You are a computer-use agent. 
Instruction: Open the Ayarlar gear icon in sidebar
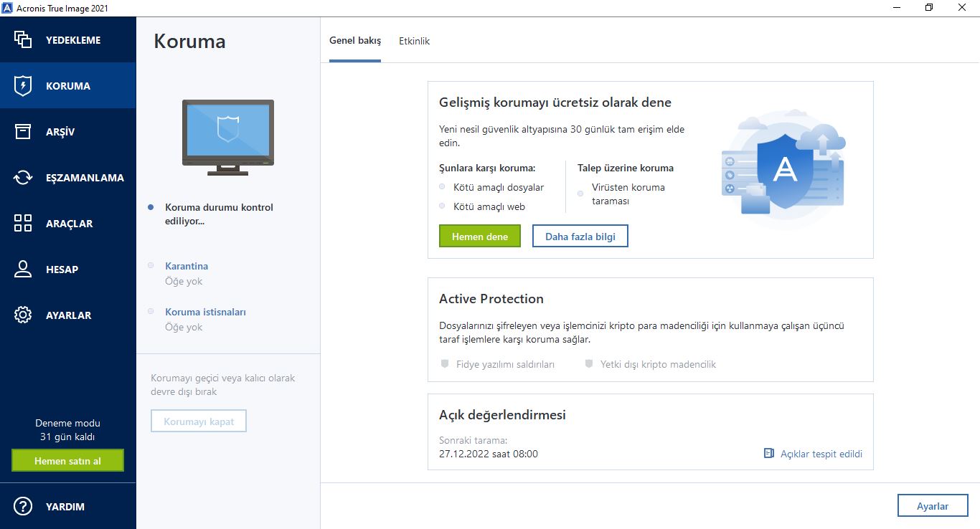tap(23, 315)
